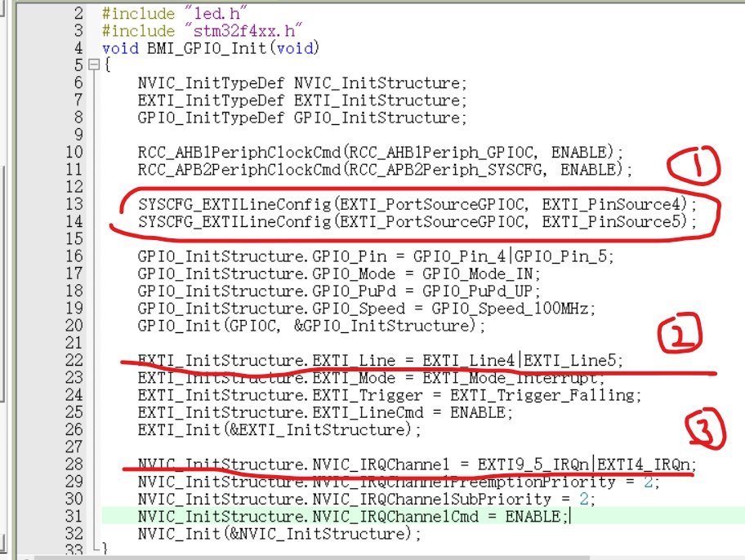Click line number 31 in the gutter
745x560 pixels.
tap(74, 516)
